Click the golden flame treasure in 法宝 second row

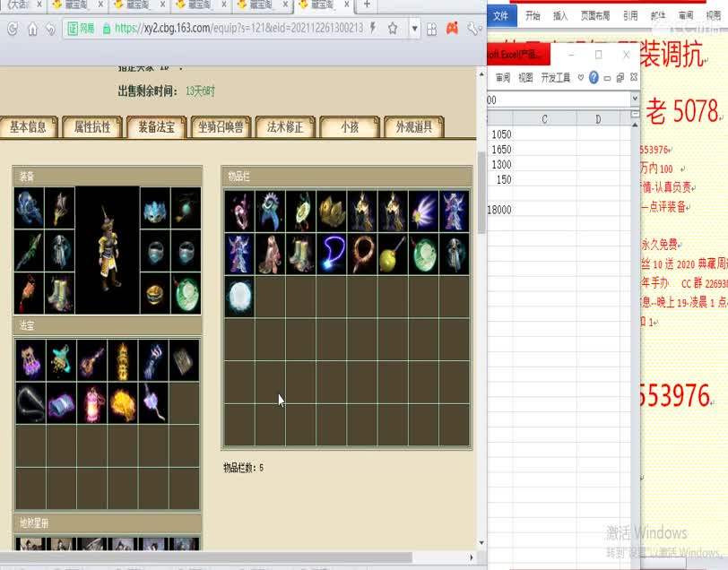tap(123, 403)
